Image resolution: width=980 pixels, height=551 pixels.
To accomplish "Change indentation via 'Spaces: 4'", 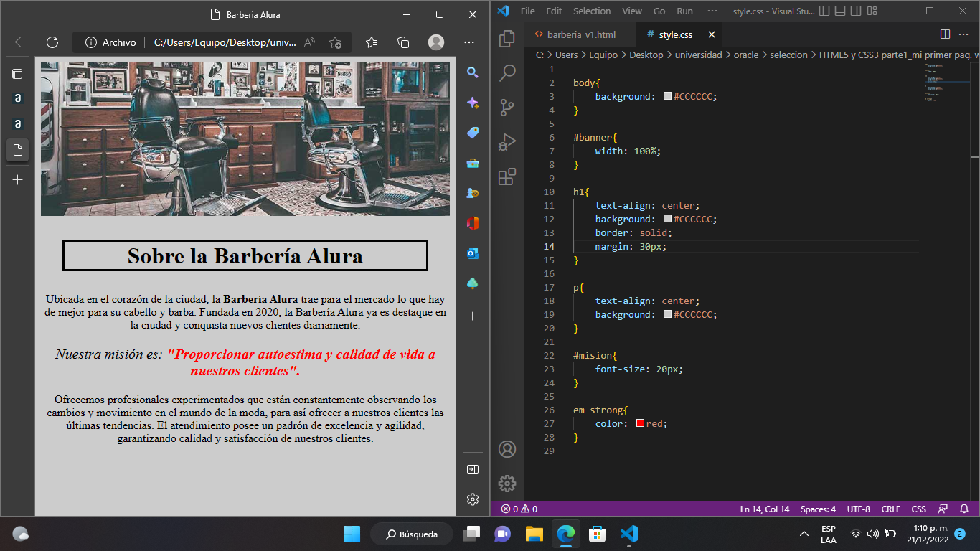I will point(818,509).
